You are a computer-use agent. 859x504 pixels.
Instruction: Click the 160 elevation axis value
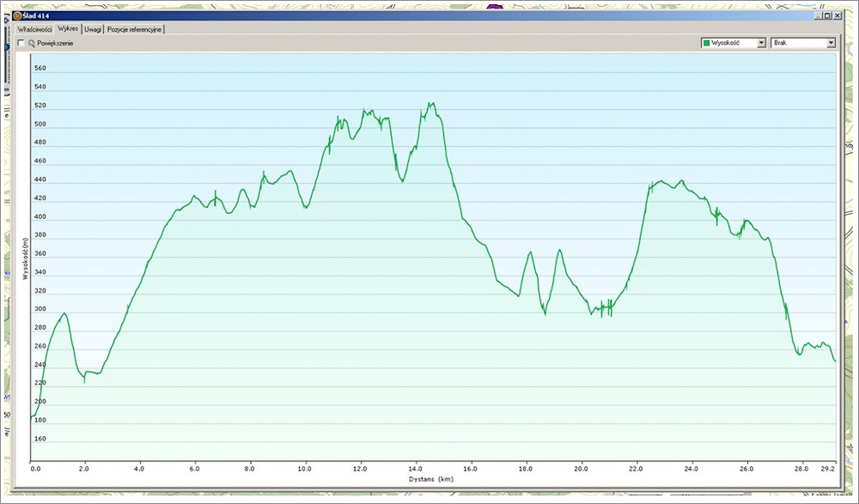pos(40,439)
